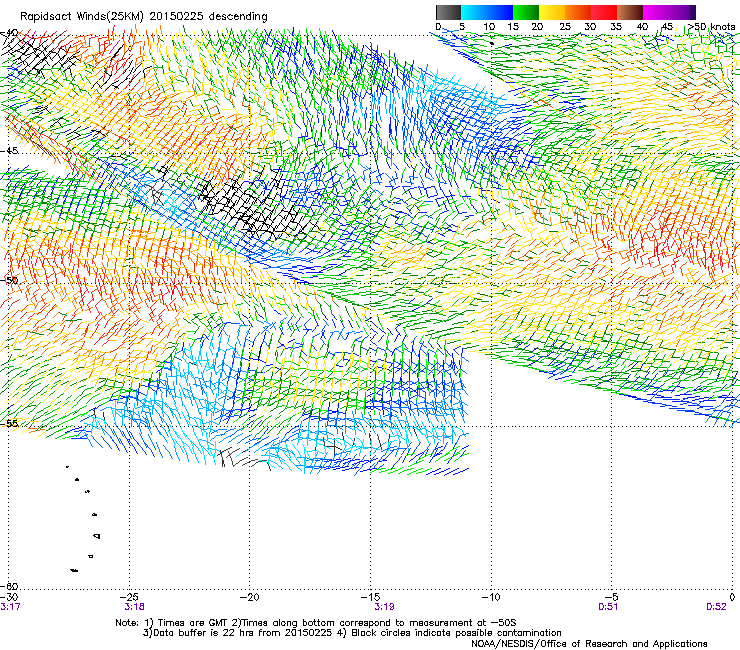Click the legend scale label '10'
Viewport: 740px width, 650px height.
489,27
